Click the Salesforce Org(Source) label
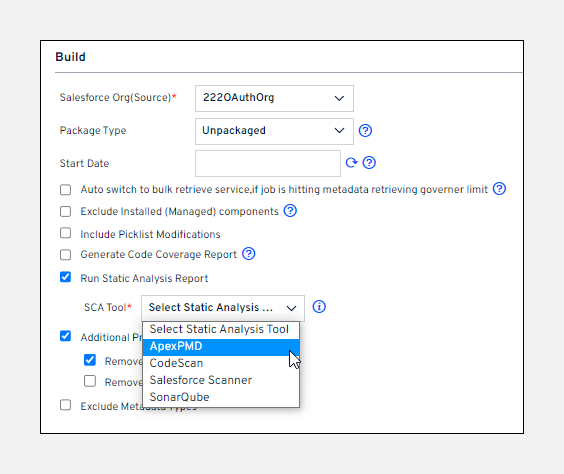Screen dimensions: 564x474 [118, 98]
